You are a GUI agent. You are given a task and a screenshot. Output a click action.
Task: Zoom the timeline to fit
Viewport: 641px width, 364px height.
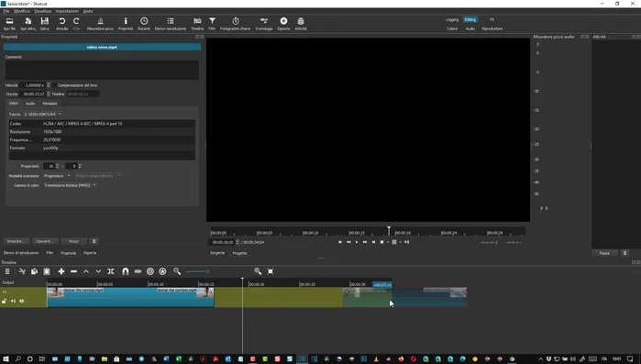[271, 271]
